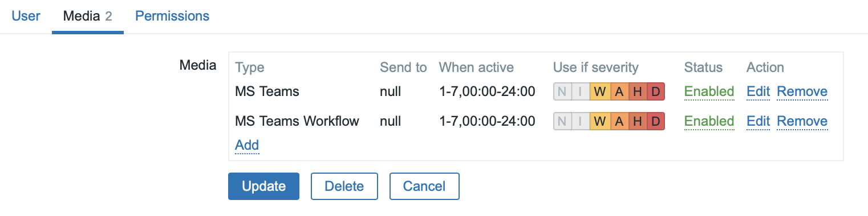Toggle Enabled status for MS Teams Workflow
The image size is (868, 216).
click(x=709, y=121)
